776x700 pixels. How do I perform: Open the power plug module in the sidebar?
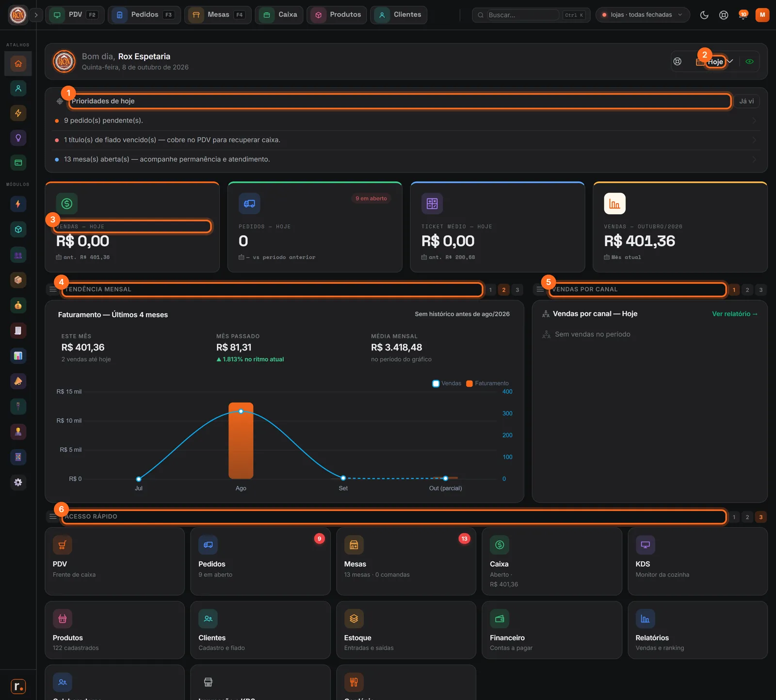coord(18,406)
